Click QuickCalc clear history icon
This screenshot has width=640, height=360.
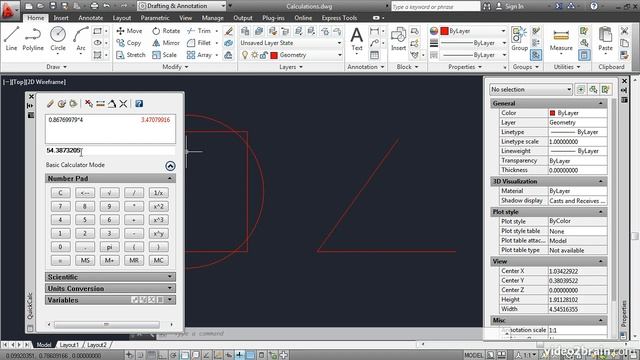(62, 104)
